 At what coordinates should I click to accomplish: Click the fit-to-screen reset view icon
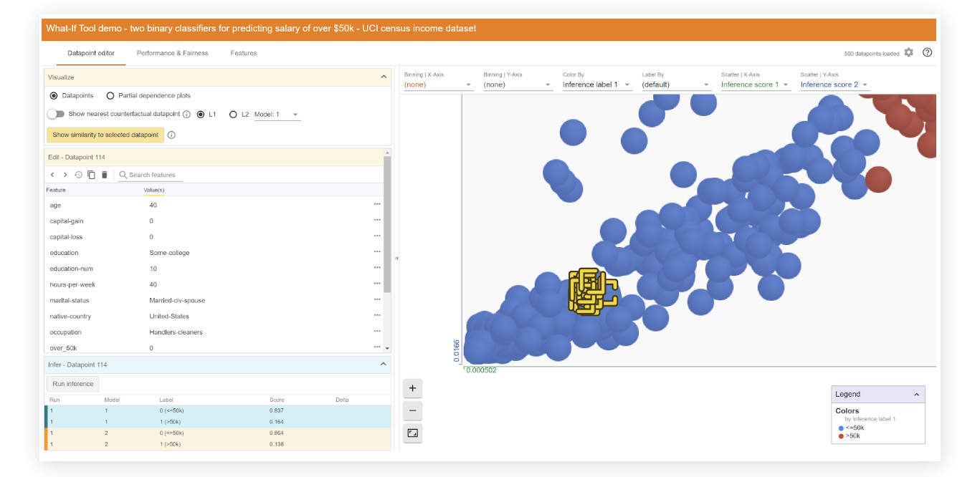pyautogui.click(x=413, y=433)
